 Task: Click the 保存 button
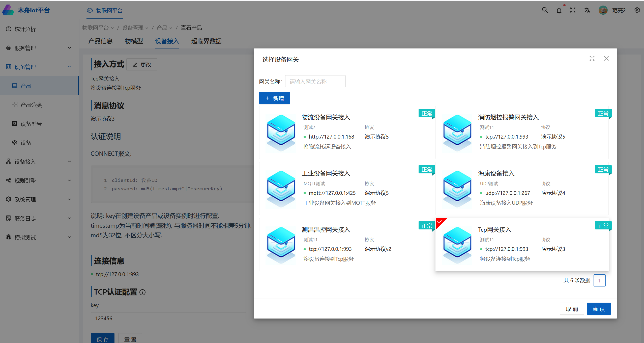point(102,339)
